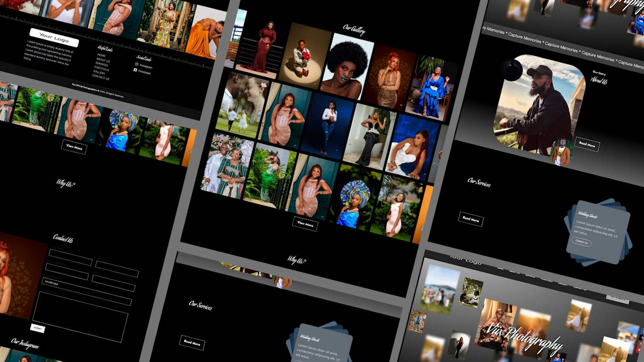The image size is (644, 362).
Task: Click the SUBMIT button on contact form
Action: pyautogui.click(x=38, y=329)
